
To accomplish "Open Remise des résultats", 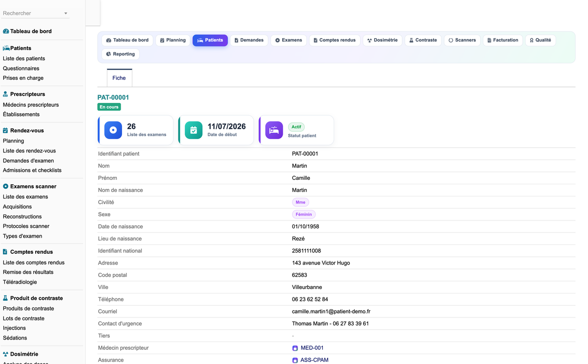I will 28,272.
